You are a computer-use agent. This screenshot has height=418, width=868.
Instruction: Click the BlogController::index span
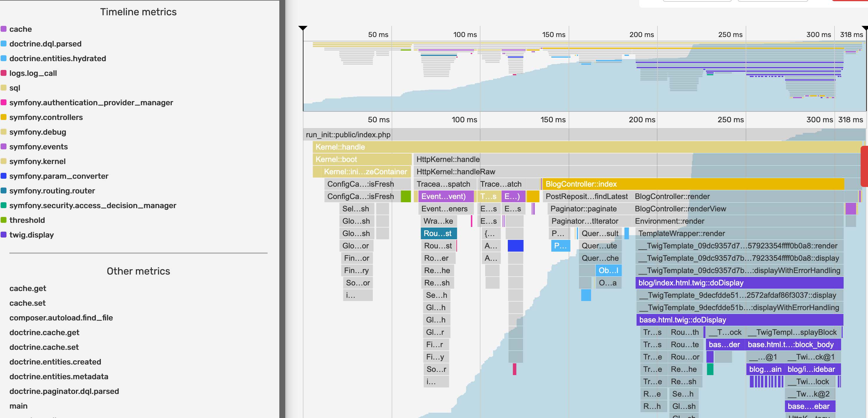click(x=692, y=184)
